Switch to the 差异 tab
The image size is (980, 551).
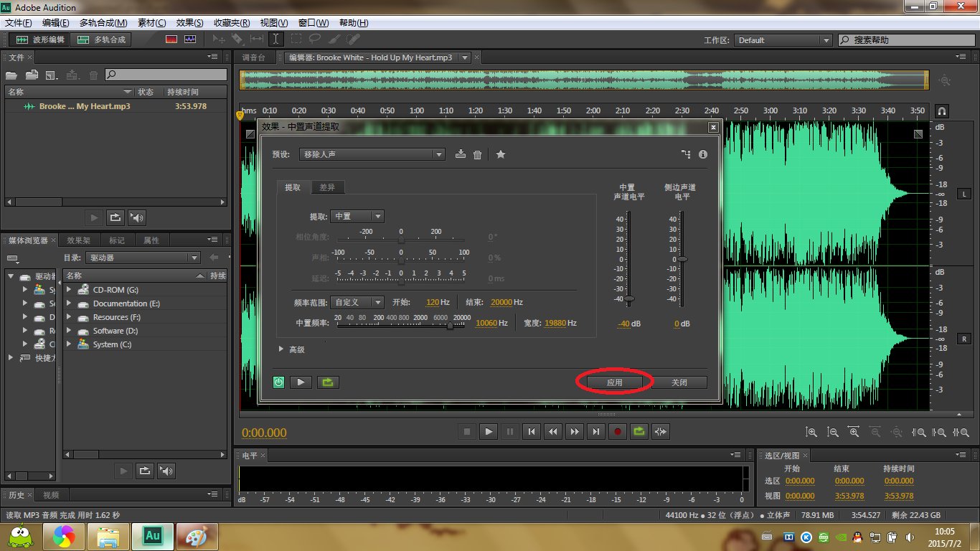[327, 187]
